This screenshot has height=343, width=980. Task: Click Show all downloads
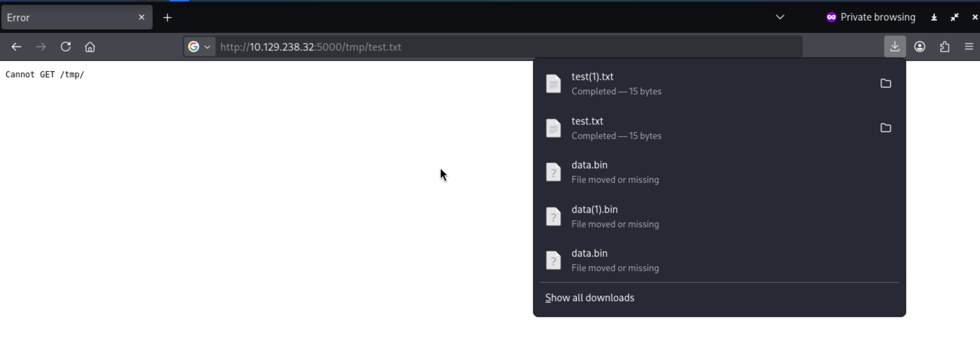(x=589, y=298)
